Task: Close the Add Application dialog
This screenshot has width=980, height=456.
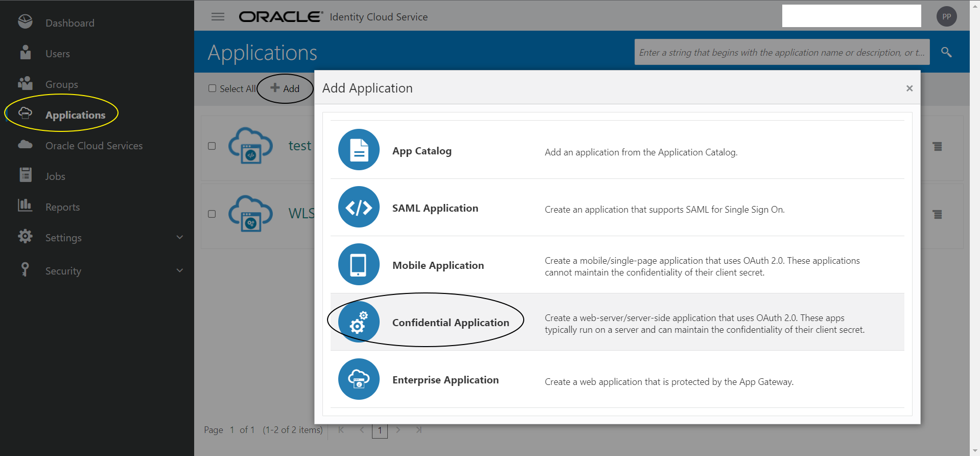Action: pyautogui.click(x=909, y=88)
